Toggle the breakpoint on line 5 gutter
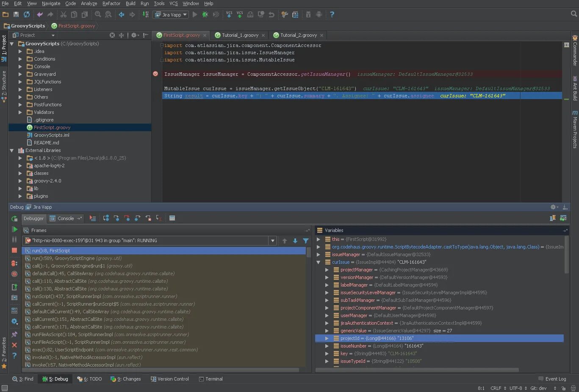The image size is (579, 392). coord(155,74)
